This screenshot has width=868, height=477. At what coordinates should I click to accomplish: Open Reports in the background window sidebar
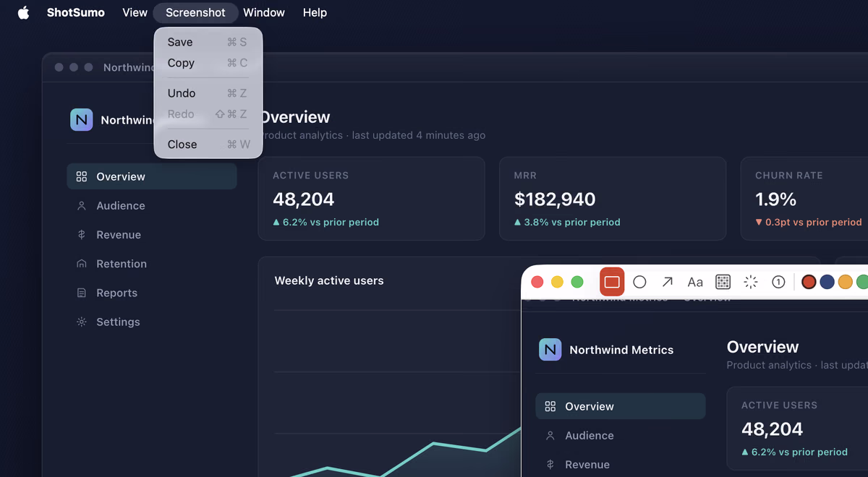point(152,293)
